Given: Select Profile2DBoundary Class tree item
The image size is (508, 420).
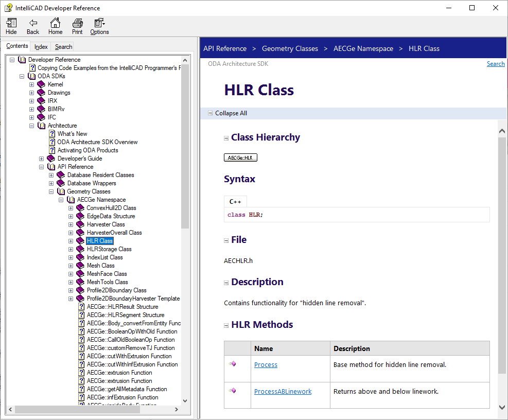Looking at the screenshot, I should [116, 290].
